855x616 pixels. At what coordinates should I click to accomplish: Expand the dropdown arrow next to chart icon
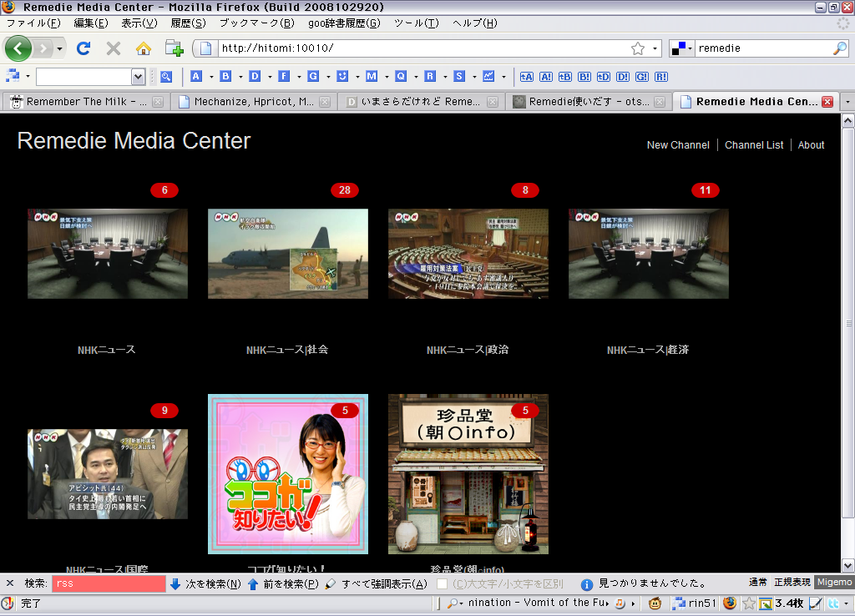[503, 77]
